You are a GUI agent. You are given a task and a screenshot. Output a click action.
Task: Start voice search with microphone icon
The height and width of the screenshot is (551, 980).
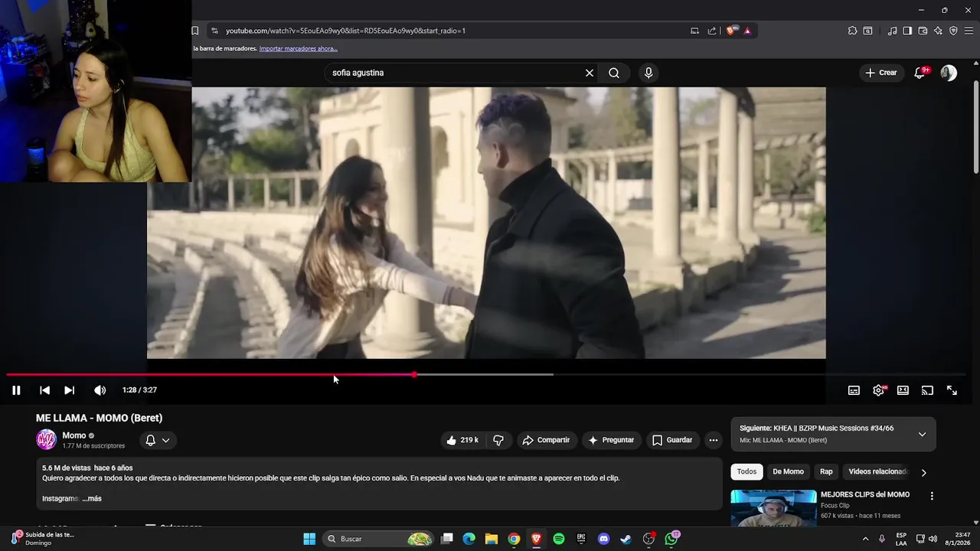click(648, 73)
